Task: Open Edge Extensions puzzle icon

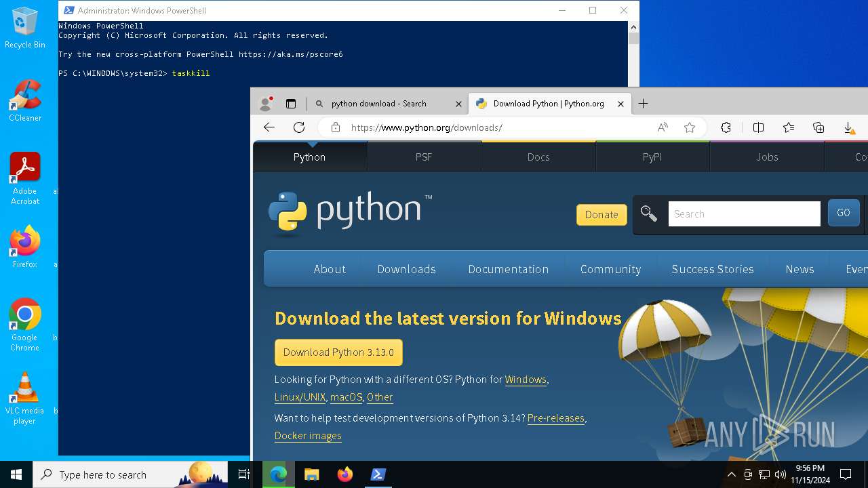Action: [x=726, y=127]
